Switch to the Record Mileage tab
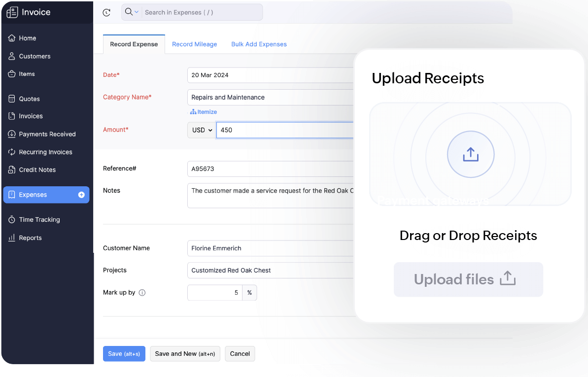The image size is (588, 377). tap(194, 44)
